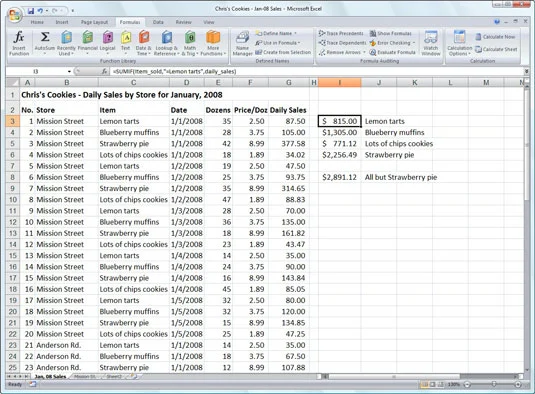Toggle Show Formulas
The width and height of the screenshot is (535, 394).
point(391,33)
